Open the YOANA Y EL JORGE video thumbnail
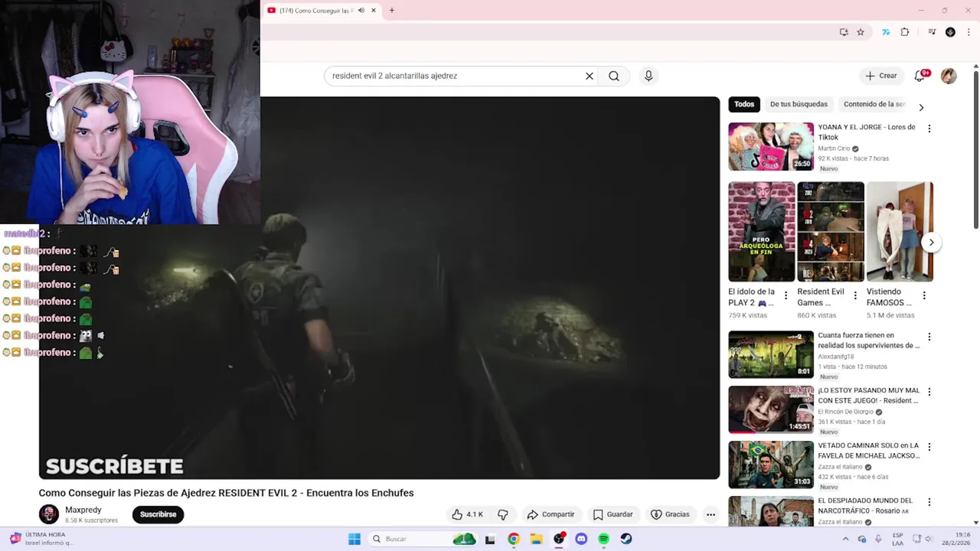The width and height of the screenshot is (980, 551). coord(771,146)
